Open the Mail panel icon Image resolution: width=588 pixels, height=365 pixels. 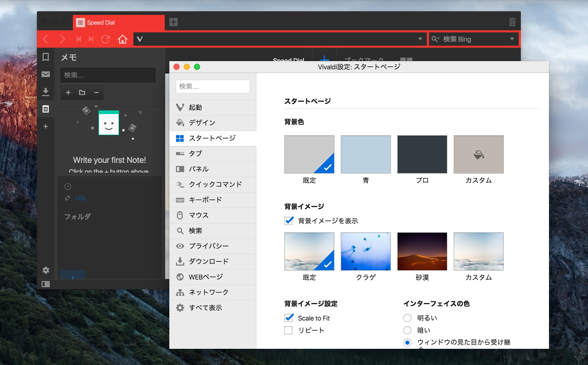pos(46,74)
